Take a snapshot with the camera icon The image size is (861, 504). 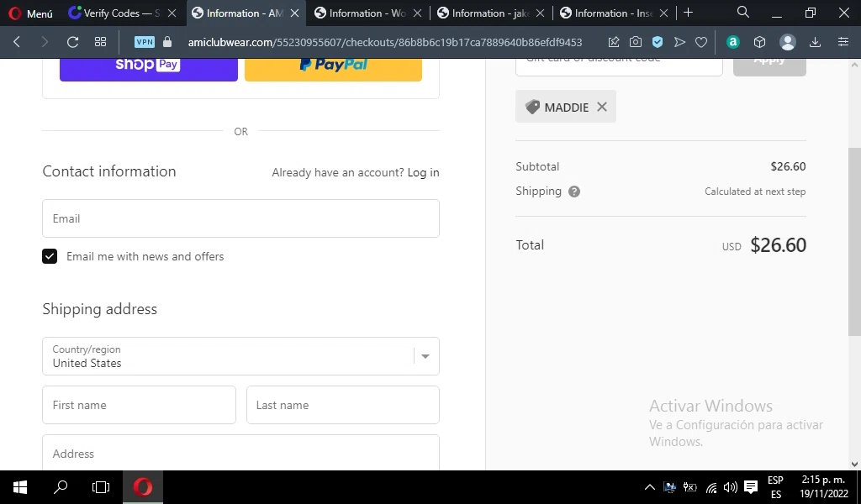click(636, 42)
